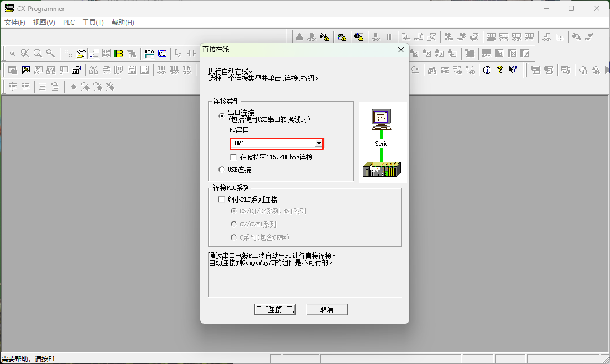This screenshot has width=610, height=364.
Task: Select the new contact ladder tool
Action: [x=191, y=53]
